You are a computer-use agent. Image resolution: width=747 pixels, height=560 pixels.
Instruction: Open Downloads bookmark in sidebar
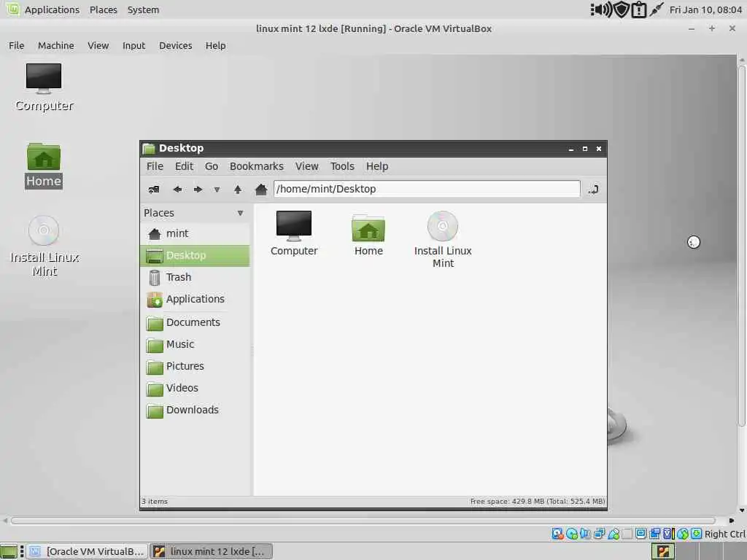click(195, 410)
